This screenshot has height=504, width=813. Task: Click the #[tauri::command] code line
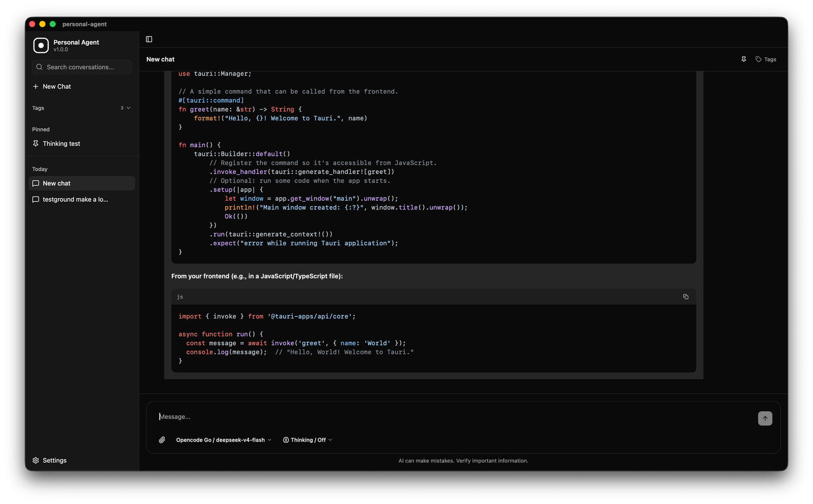click(211, 101)
